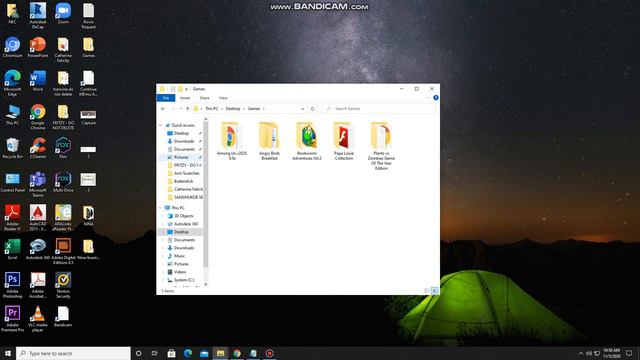
Task: Open the Quick Access Toolbar customize dropdown
Action: pos(187,89)
